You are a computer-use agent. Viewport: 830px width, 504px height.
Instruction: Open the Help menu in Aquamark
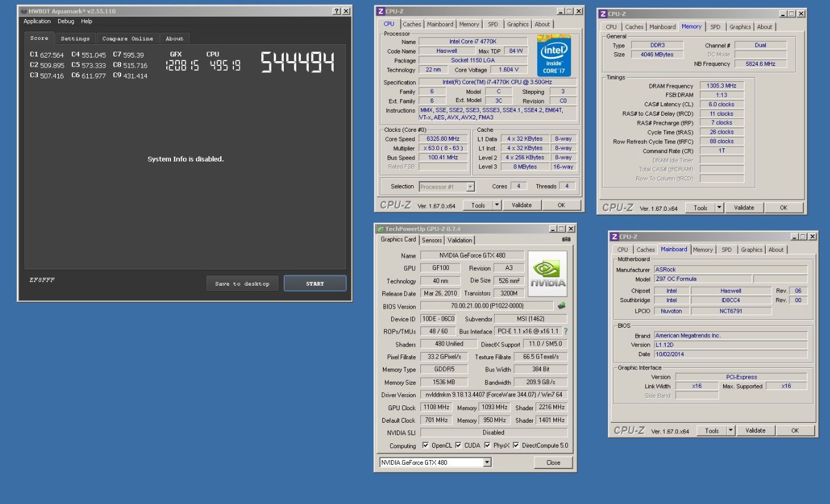pyautogui.click(x=87, y=21)
